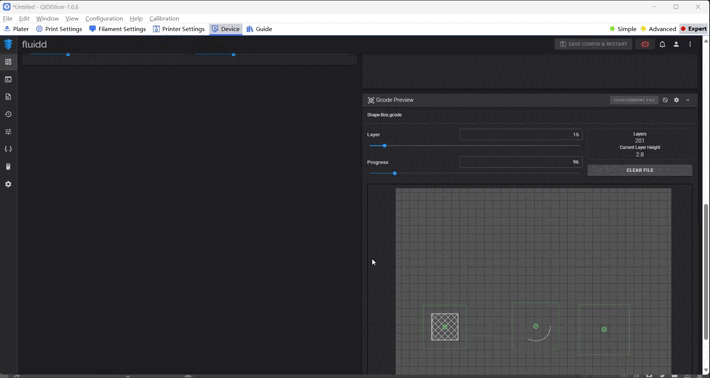
Task: Open the print History sidebar icon
Action: pyautogui.click(x=8, y=114)
